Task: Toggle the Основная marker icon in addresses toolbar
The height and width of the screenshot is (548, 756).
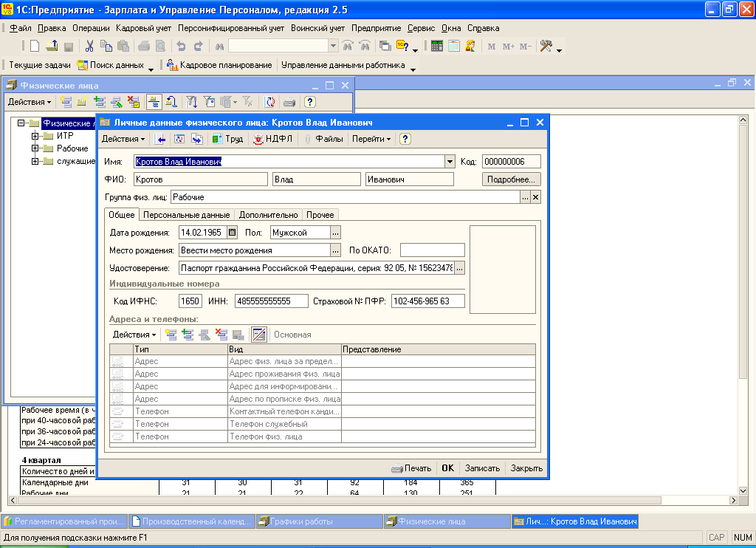Action: point(259,335)
